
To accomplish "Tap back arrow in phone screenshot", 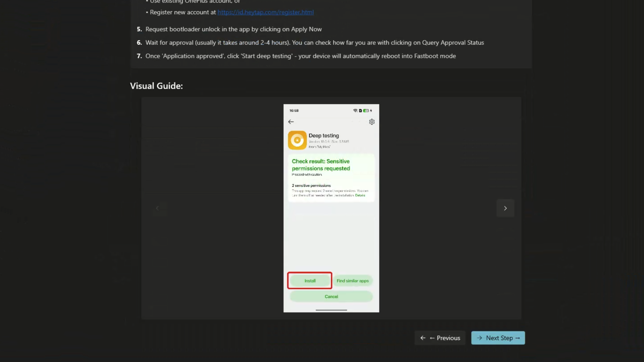I will (291, 122).
